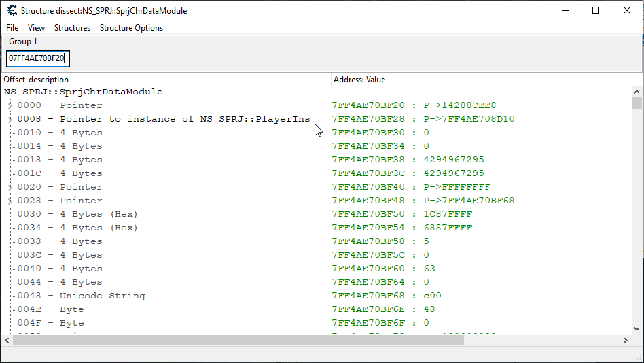
Task: Click the Cheat Engine icon in title bar
Action: coord(12,10)
